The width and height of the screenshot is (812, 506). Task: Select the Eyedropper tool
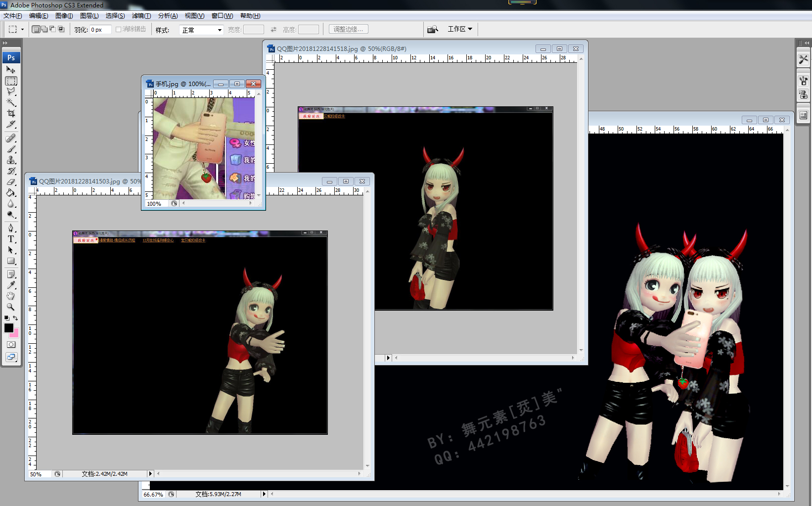pos(11,285)
